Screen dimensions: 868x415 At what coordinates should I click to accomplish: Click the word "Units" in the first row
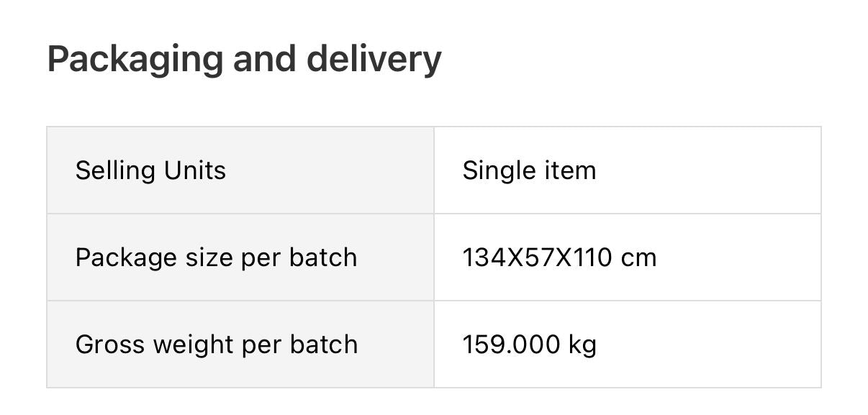pos(195,170)
